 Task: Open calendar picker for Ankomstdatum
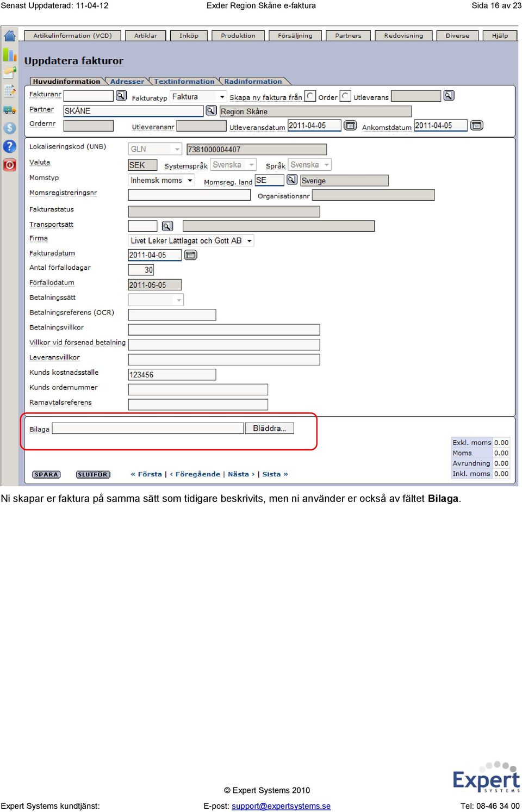click(x=476, y=126)
